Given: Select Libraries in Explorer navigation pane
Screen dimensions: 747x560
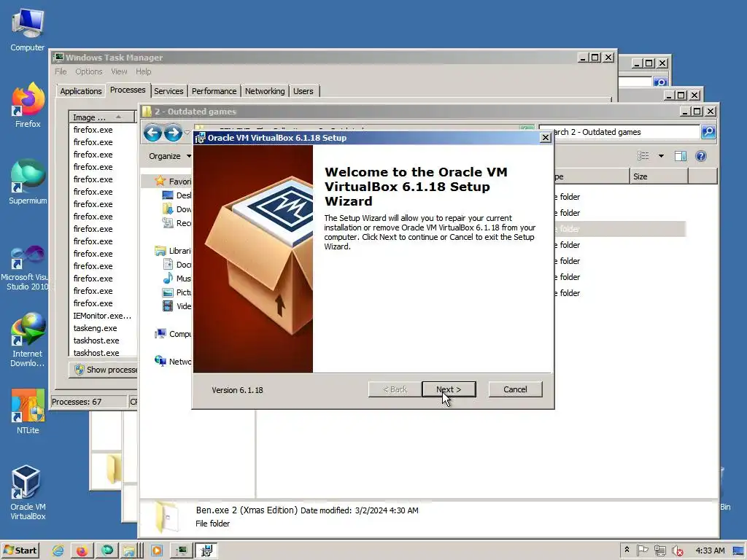Looking at the screenshot, I should 172,251.
